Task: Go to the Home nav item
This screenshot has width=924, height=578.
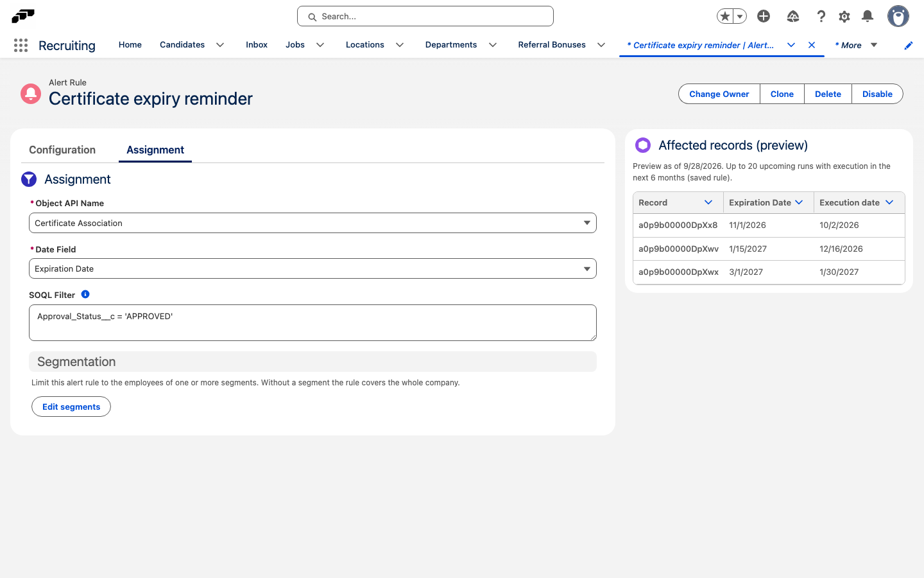Action: click(x=130, y=45)
